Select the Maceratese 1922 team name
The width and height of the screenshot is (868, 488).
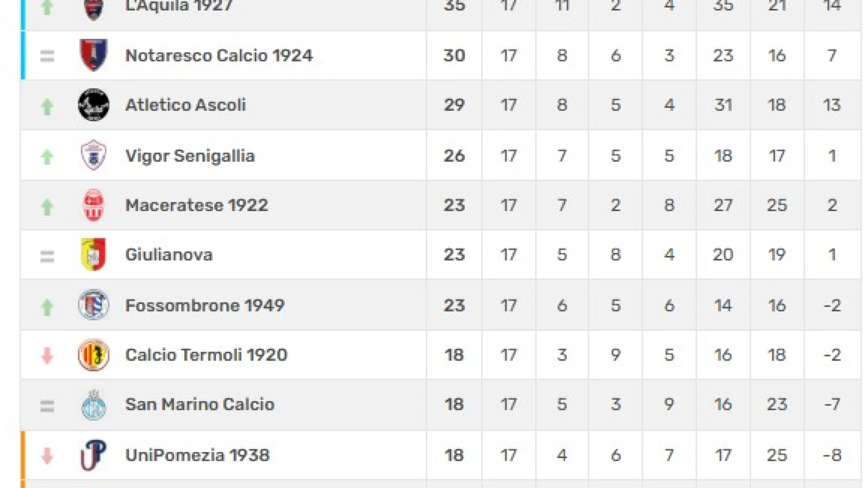[x=197, y=206]
